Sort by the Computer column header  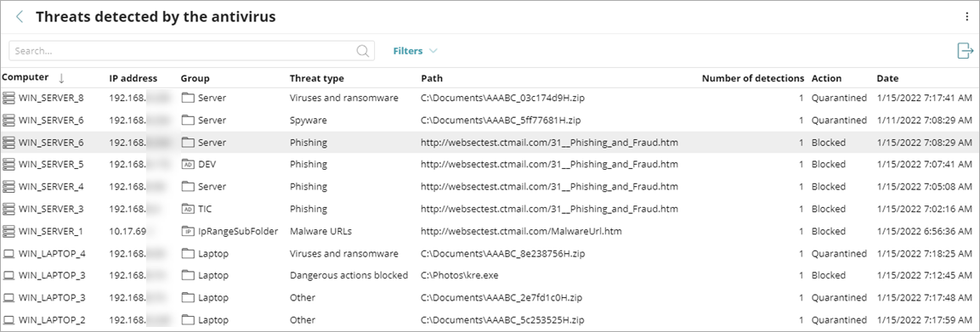(25, 77)
